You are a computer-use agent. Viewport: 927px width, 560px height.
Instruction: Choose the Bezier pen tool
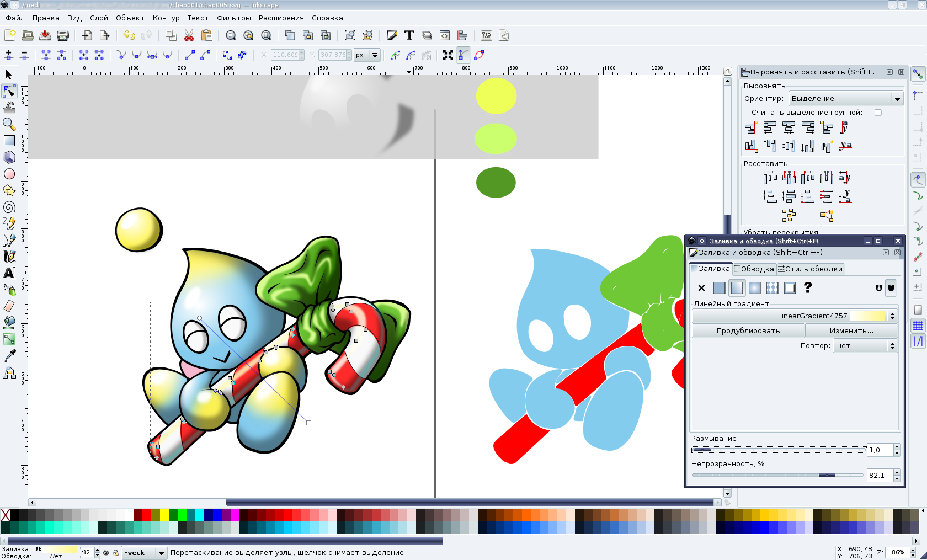click(x=9, y=240)
